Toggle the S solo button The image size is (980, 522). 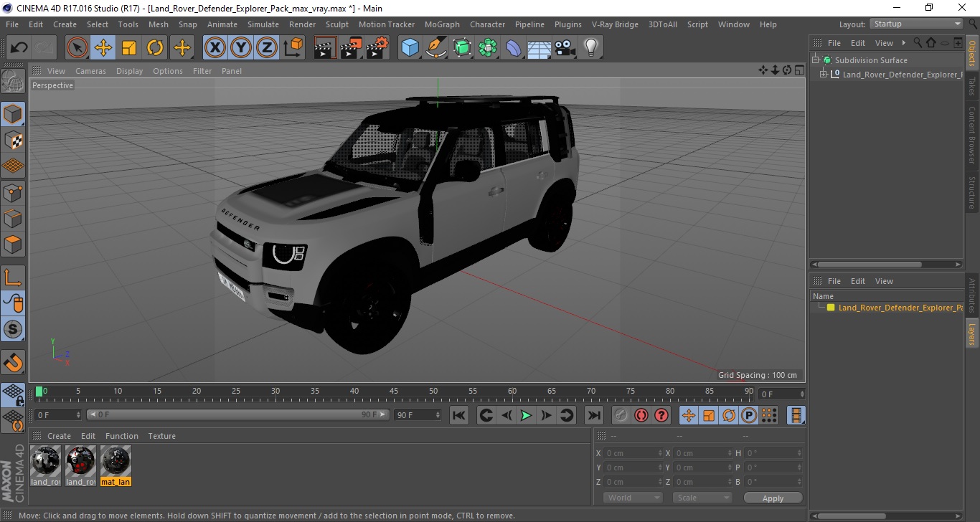pyautogui.click(x=13, y=329)
